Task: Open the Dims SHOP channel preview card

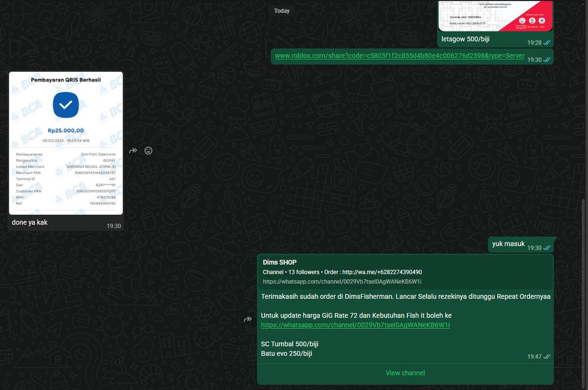Action: (405, 271)
